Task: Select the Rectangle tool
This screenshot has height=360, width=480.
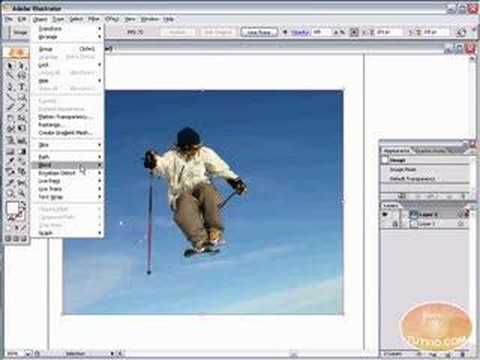Action: click(x=22, y=97)
